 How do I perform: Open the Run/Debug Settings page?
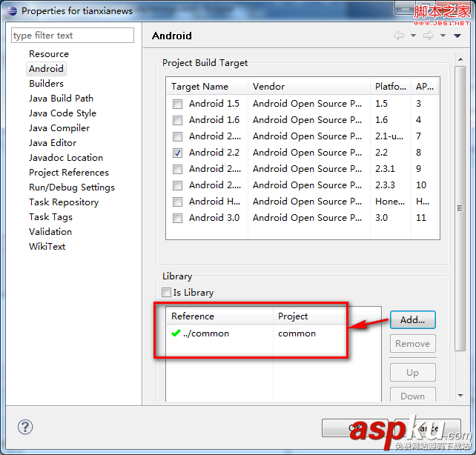tap(72, 187)
